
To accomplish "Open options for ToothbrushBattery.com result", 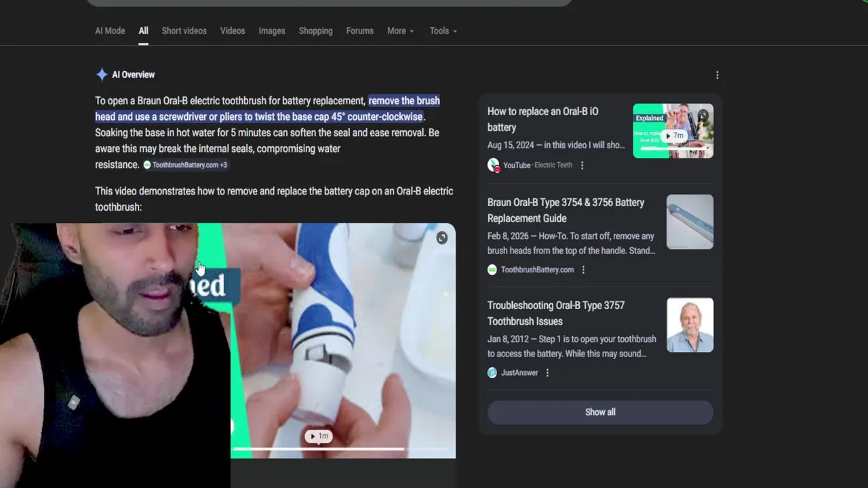I will coord(583,270).
